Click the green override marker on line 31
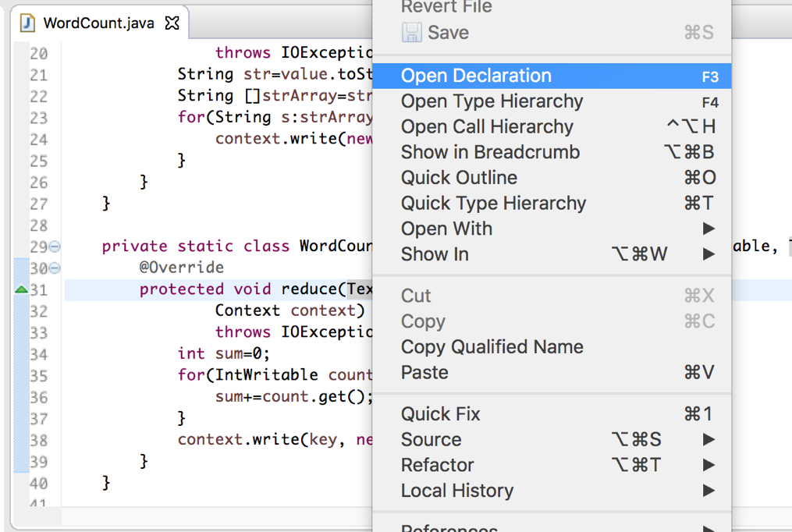 pos(21,289)
